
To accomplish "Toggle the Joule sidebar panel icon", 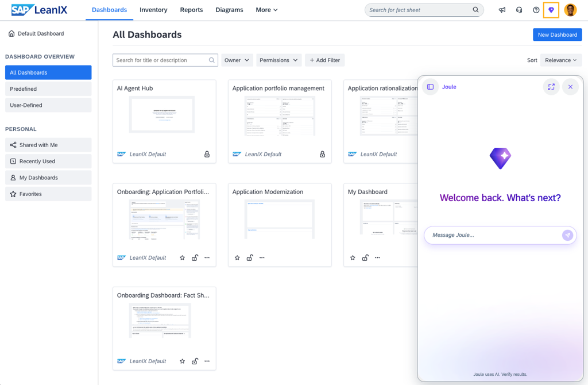I will point(430,87).
